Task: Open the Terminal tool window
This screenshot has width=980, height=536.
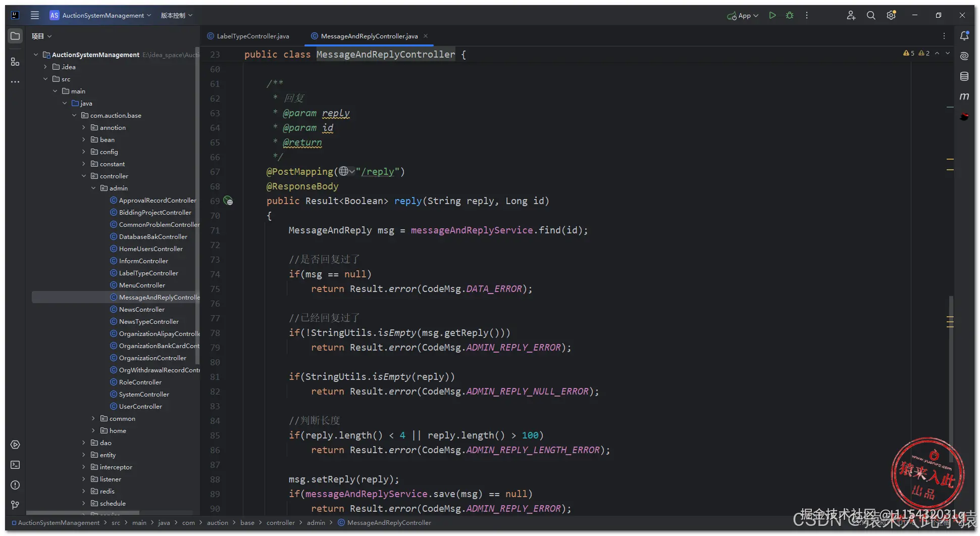Action: pos(15,465)
